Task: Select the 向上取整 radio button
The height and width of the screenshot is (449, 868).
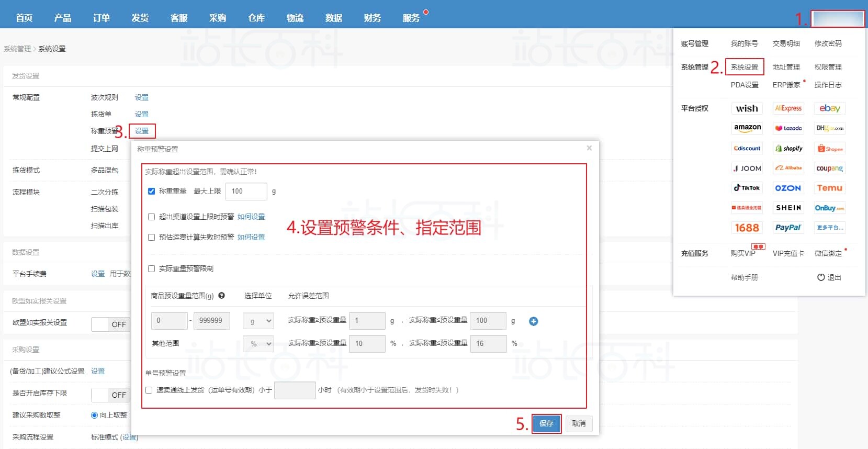Action: click(95, 415)
